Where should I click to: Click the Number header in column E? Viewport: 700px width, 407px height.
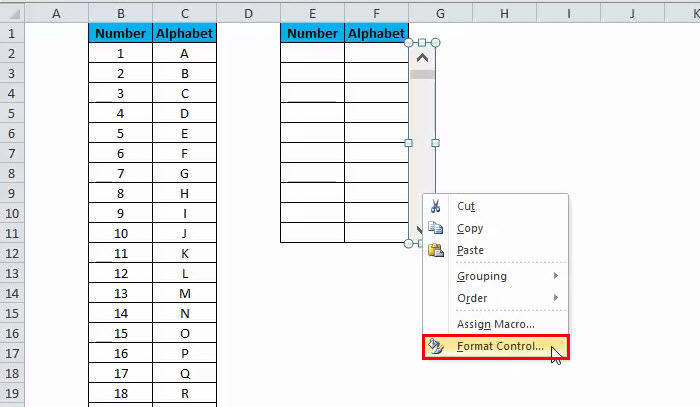(x=312, y=33)
